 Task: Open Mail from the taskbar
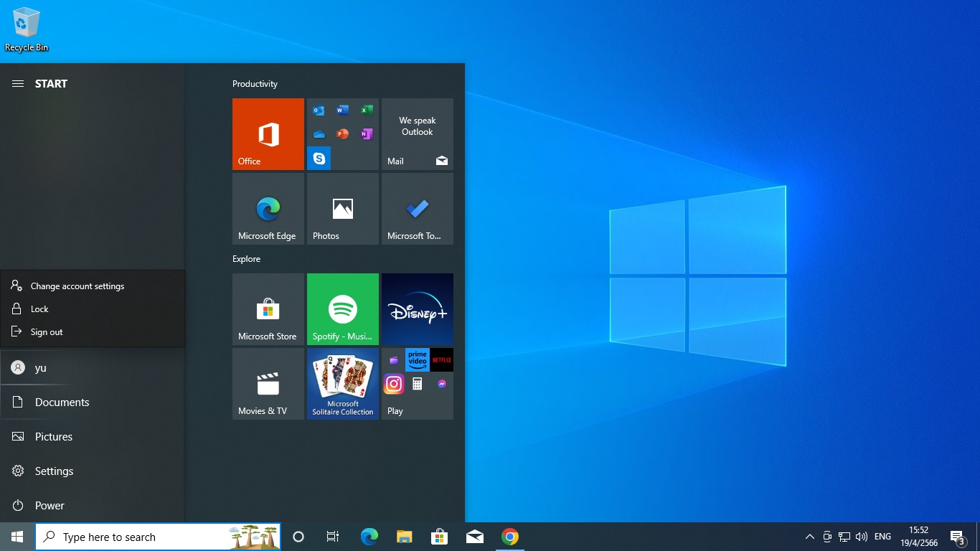474,537
